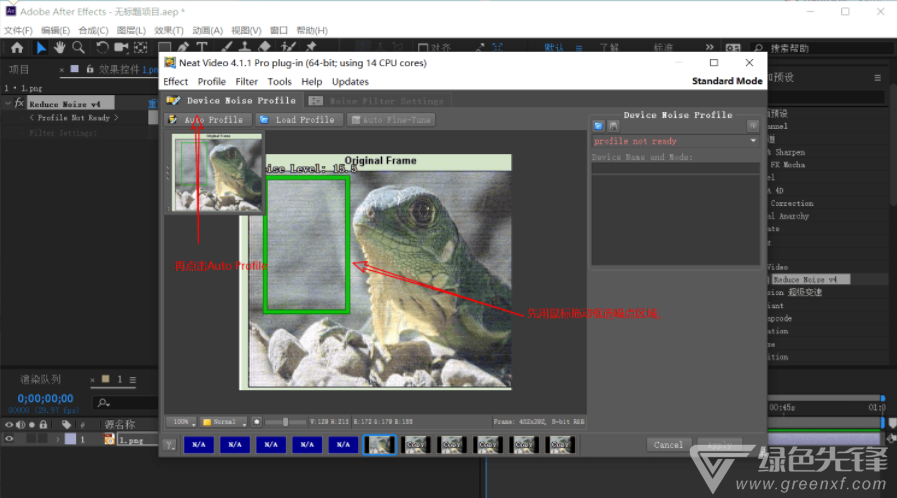
Task: Select the Puppet Pin tool
Action: (311, 47)
